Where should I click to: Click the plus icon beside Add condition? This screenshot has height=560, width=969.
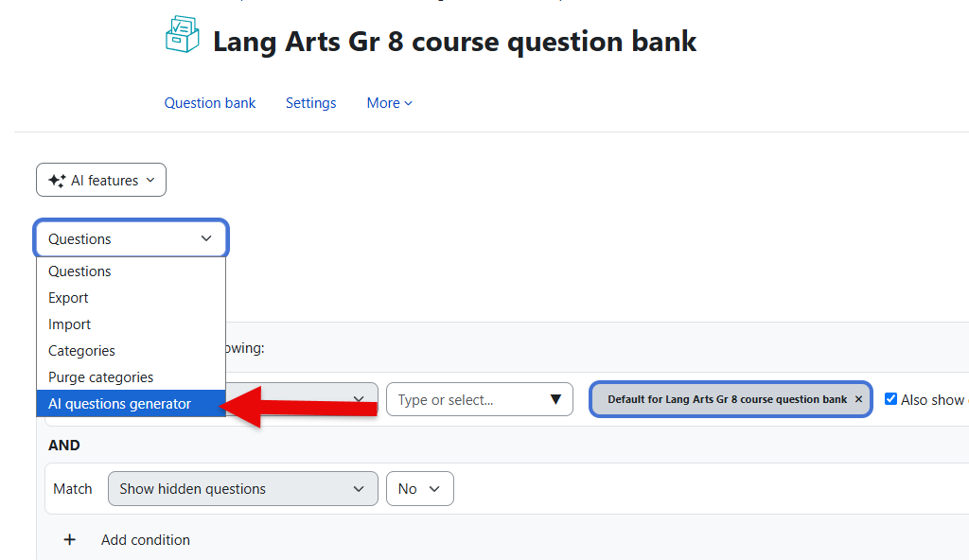tap(70, 539)
